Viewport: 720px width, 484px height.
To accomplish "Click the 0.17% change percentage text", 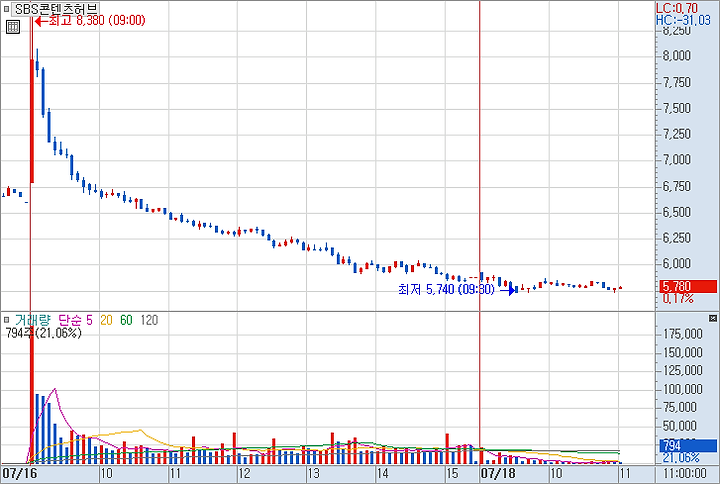I will pyautogui.click(x=678, y=298).
